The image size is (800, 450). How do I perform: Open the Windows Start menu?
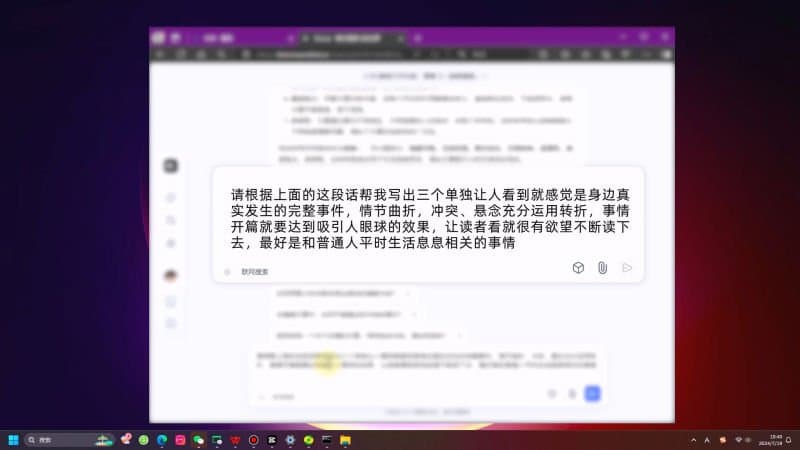(x=14, y=440)
